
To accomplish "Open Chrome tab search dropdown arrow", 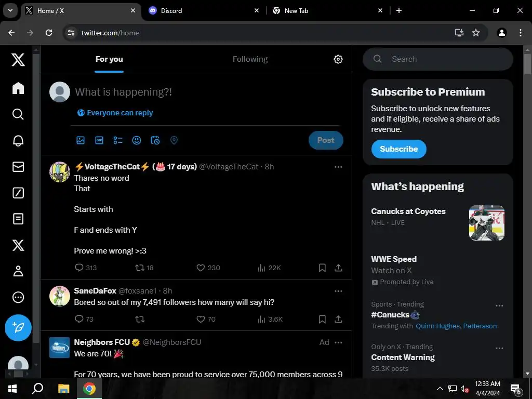I will pyautogui.click(x=10, y=10).
